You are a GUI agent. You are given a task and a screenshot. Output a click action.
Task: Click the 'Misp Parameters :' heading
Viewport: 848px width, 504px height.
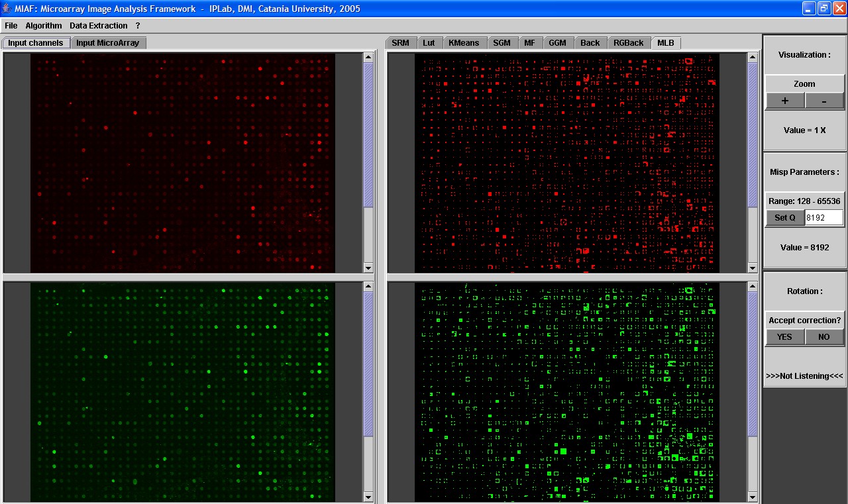805,172
